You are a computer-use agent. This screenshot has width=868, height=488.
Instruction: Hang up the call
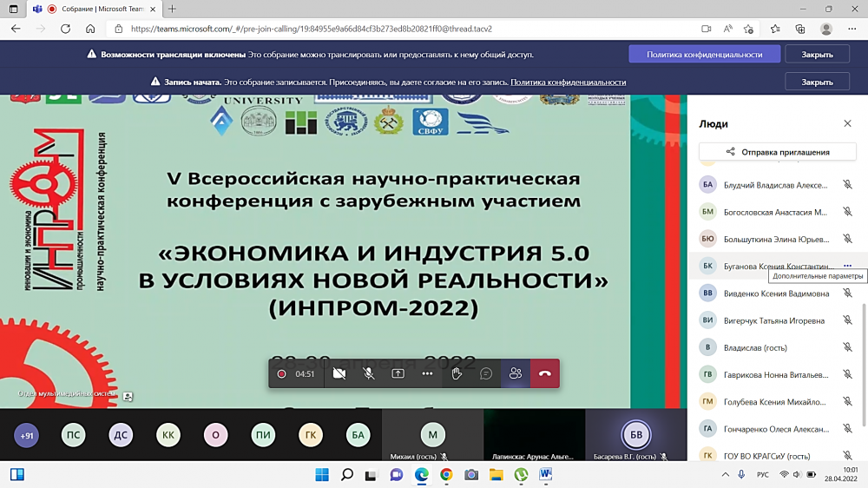(x=545, y=373)
